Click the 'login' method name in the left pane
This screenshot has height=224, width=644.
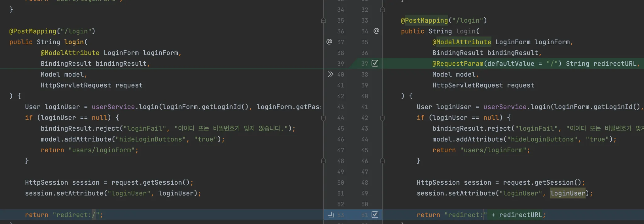[74, 42]
